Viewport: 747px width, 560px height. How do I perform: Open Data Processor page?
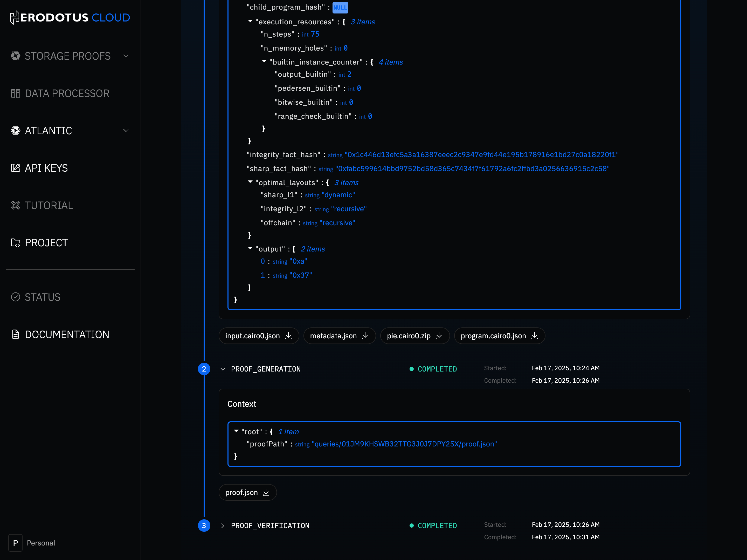coord(67,94)
